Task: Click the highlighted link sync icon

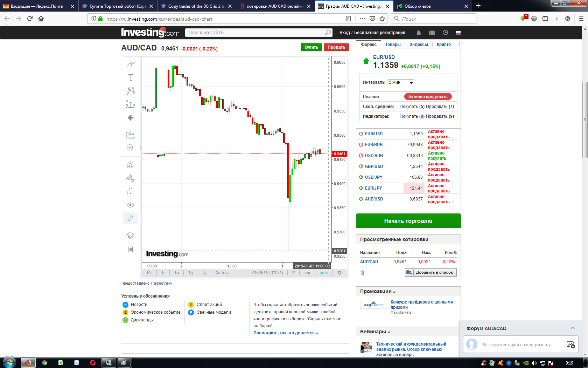Action: pos(130,218)
